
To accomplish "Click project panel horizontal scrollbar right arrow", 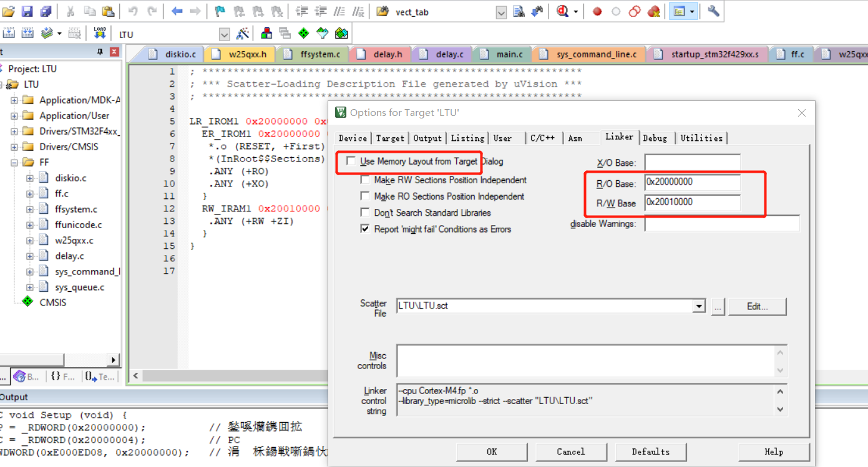I will point(113,360).
